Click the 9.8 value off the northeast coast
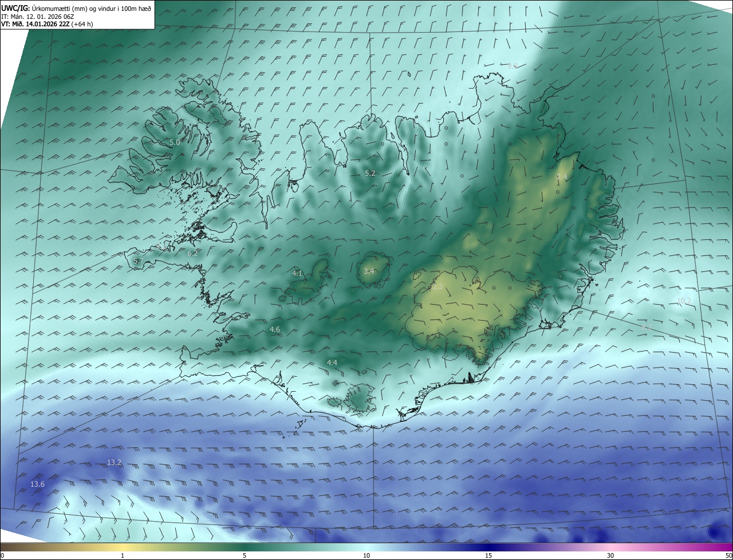This screenshot has height=560, width=733. click(512, 66)
